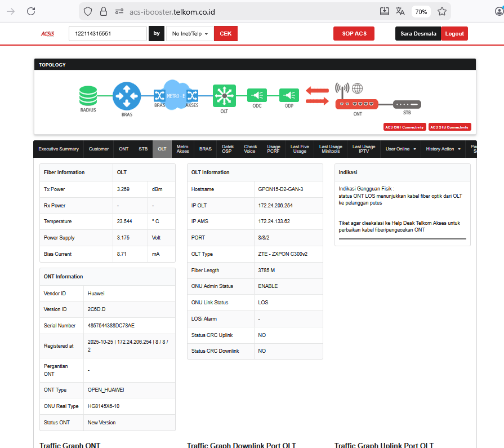
Task: Open the Executive Summary tab
Action: [x=59, y=149]
